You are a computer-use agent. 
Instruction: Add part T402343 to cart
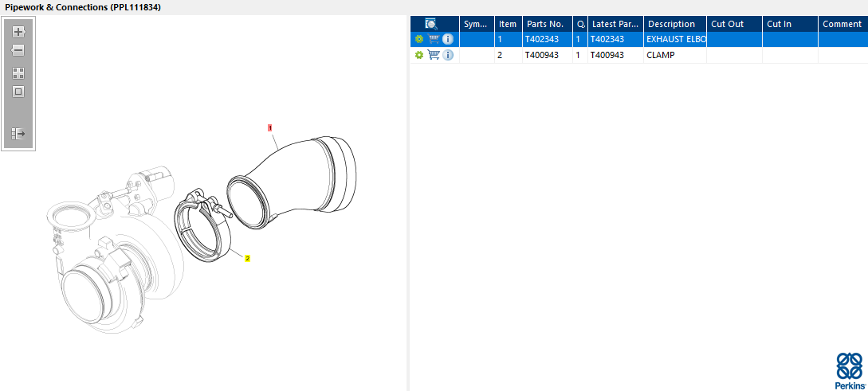point(434,39)
